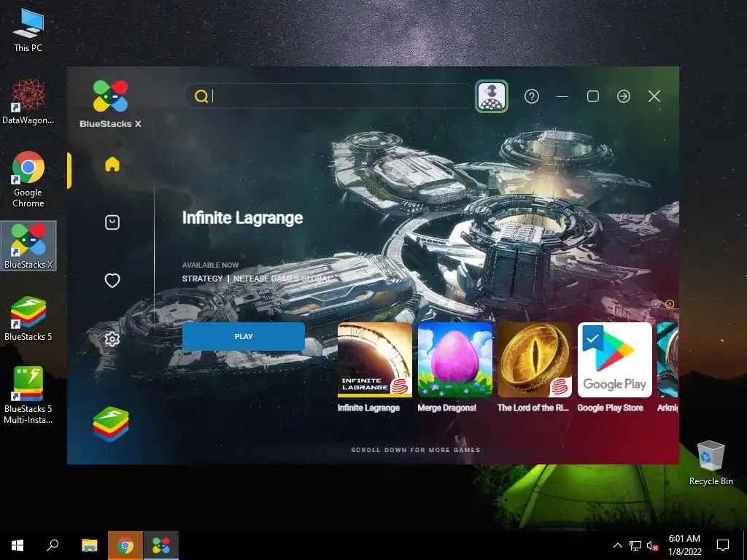
Task: Click the NETEASE GAMES GLOBAL publisher label
Action: [282, 279]
